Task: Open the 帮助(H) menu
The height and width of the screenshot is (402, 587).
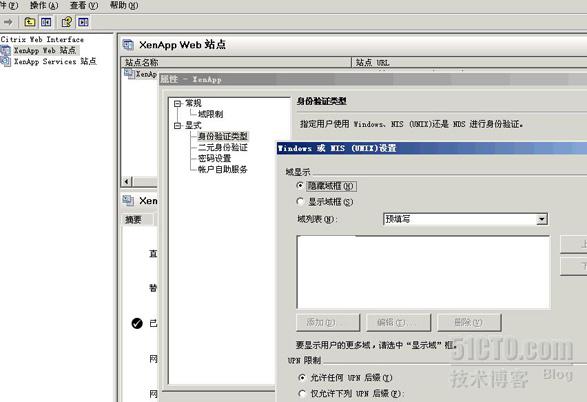Action: point(124,5)
